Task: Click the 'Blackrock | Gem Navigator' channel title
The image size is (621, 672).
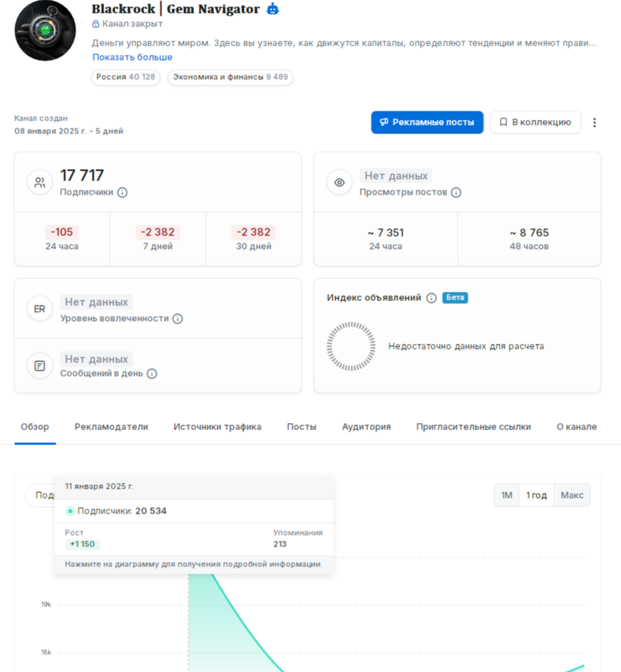Action: tap(175, 9)
